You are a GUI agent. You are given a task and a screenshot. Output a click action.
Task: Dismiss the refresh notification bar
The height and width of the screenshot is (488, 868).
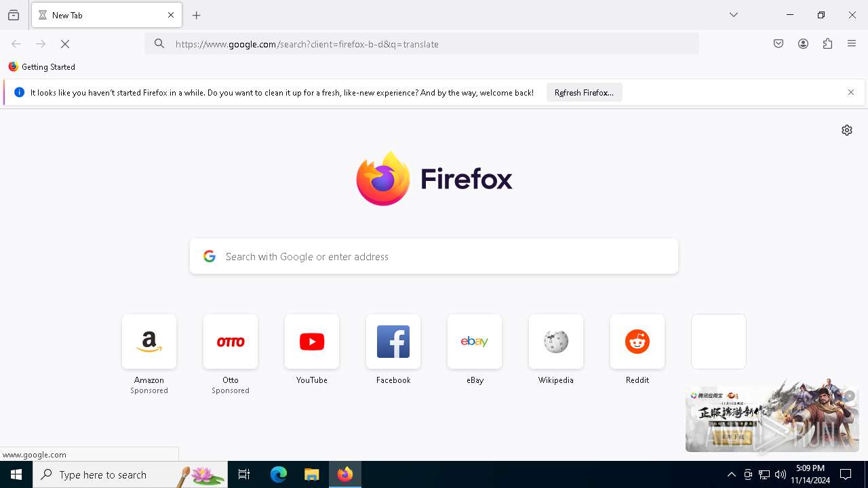(x=851, y=93)
